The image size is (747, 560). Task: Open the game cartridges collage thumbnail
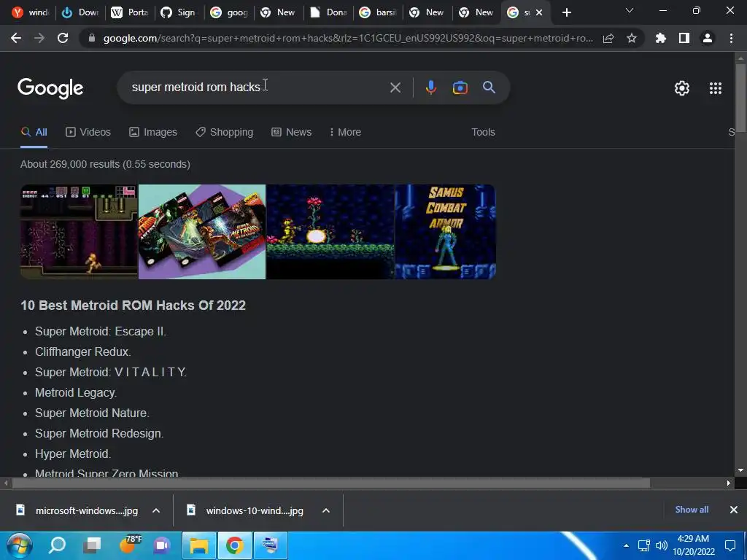point(202,231)
